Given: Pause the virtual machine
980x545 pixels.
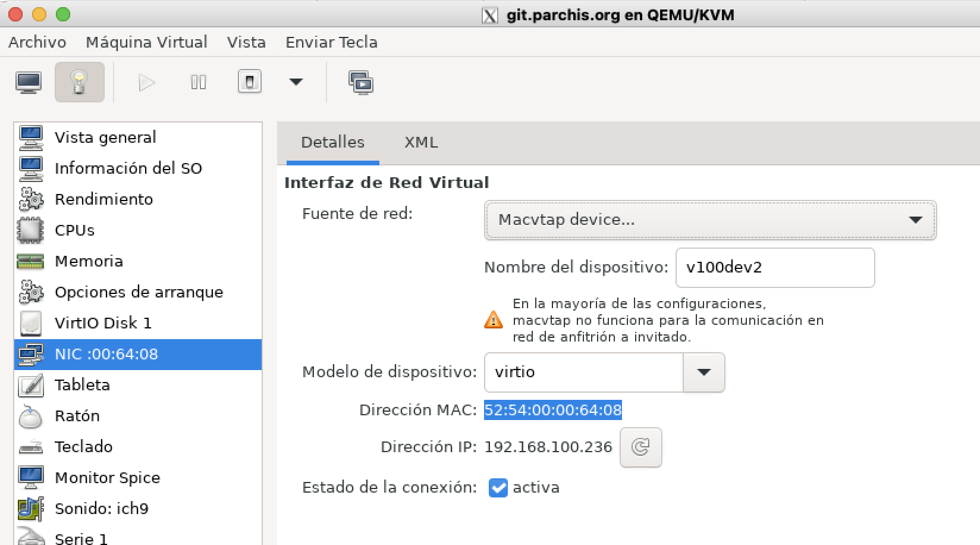Looking at the screenshot, I should point(198,82).
